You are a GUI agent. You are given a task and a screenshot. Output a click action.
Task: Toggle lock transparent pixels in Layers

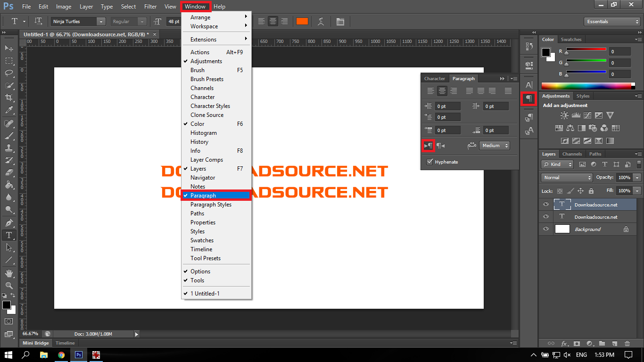(x=560, y=191)
